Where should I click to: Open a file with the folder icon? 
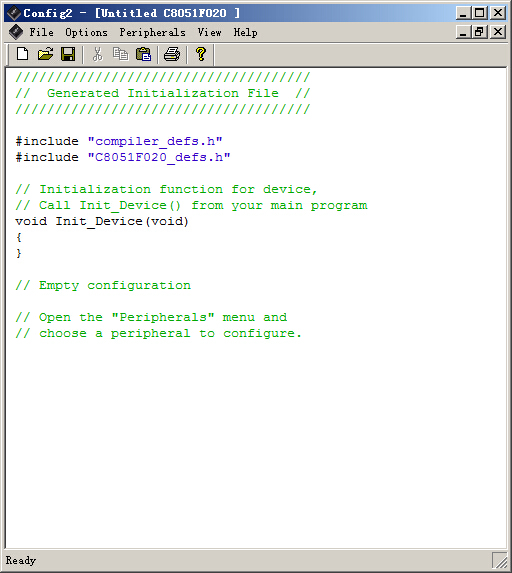click(45, 54)
